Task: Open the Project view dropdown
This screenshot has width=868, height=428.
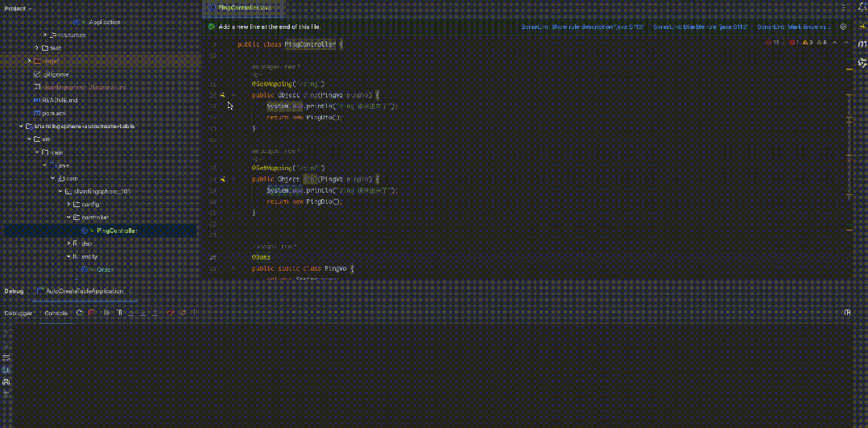Action: 19,8
